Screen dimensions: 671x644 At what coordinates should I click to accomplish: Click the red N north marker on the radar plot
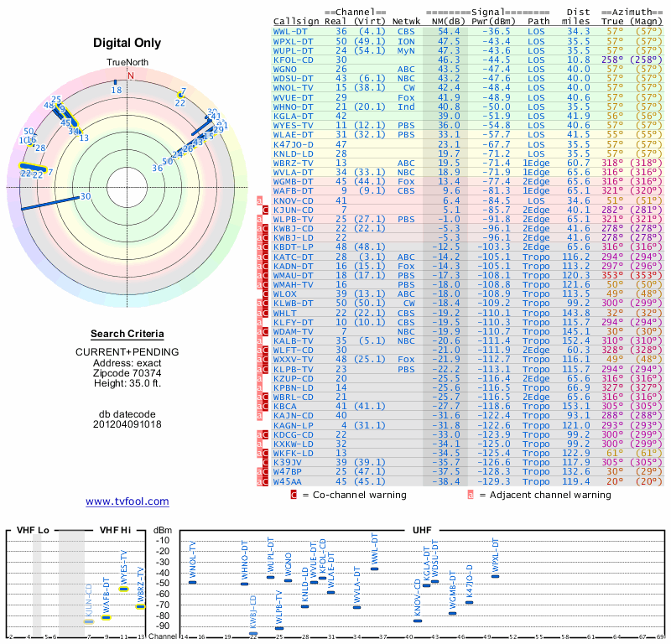click(131, 75)
